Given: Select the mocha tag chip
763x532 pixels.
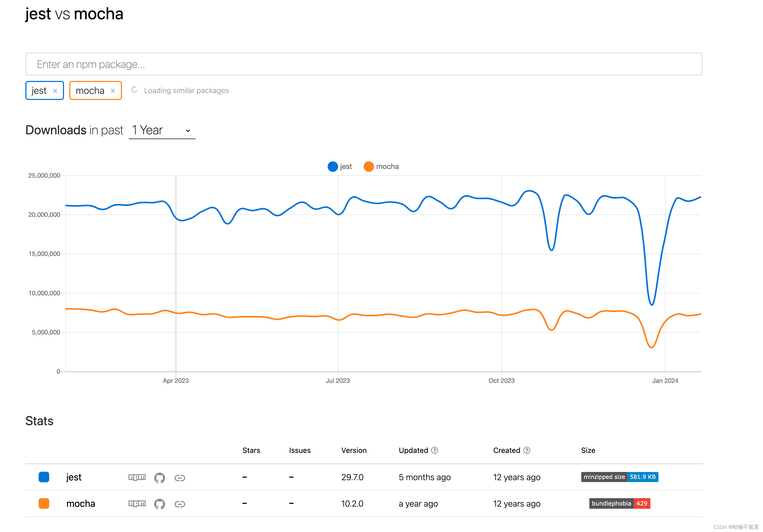Looking at the screenshot, I should click(96, 90).
